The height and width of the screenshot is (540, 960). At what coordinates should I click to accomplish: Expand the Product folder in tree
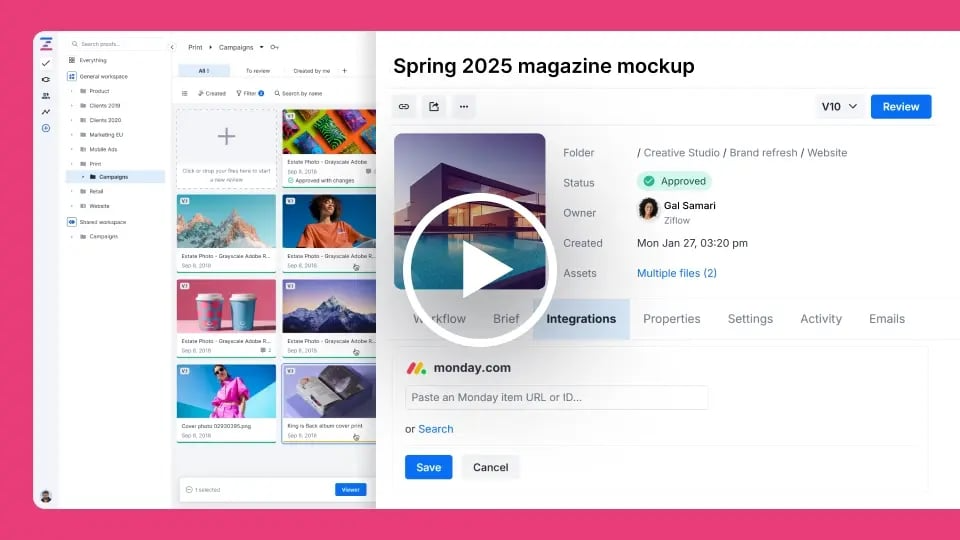point(72,91)
